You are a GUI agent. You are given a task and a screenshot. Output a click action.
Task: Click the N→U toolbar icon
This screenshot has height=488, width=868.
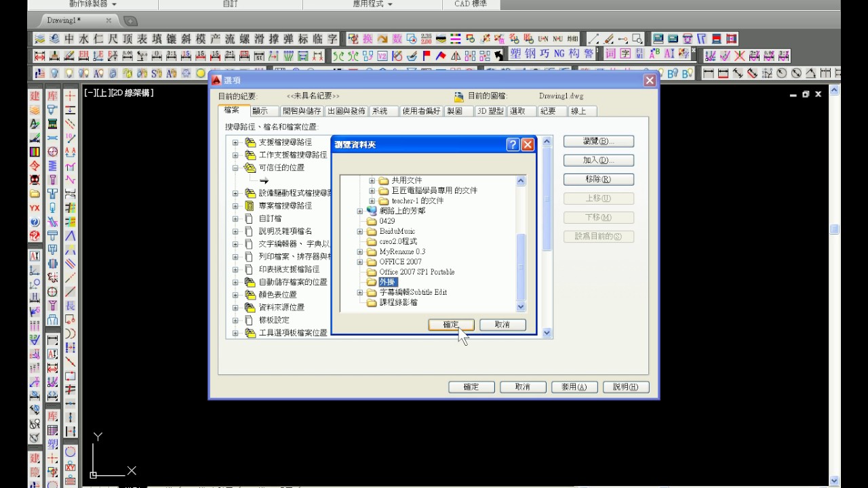point(558,39)
